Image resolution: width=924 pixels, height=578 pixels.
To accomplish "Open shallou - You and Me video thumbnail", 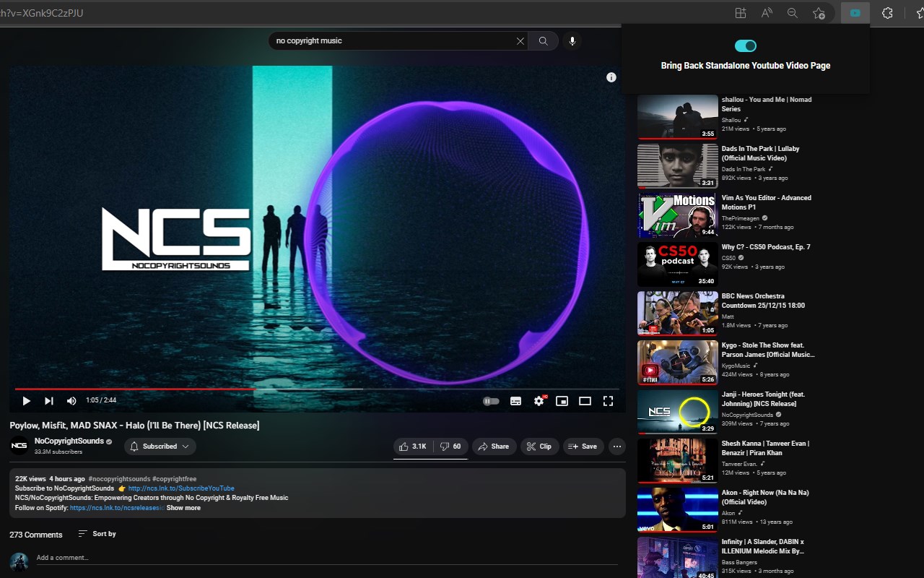I will [678, 116].
